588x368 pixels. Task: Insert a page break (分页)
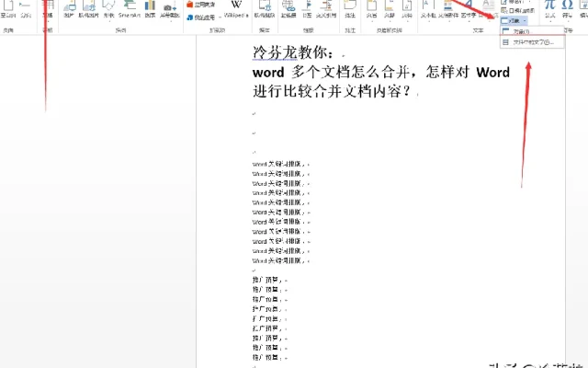click(x=26, y=9)
